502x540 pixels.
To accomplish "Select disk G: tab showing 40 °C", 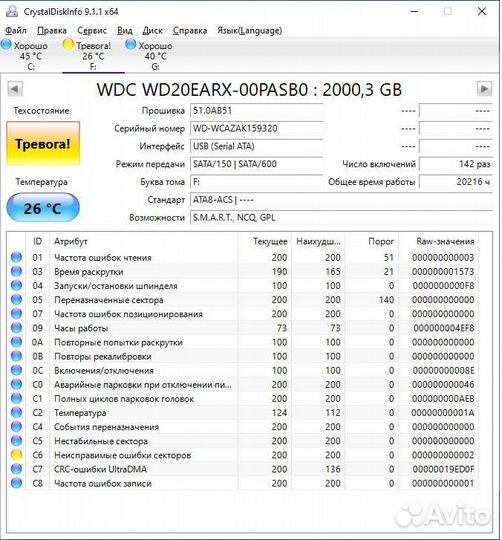I will point(155,56).
